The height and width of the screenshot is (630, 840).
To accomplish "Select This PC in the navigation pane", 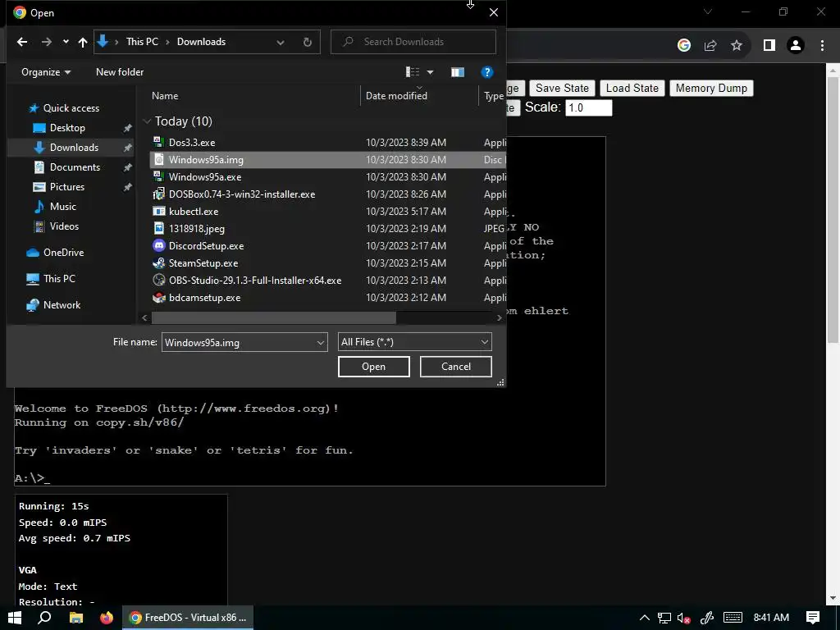I will tap(59, 279).
